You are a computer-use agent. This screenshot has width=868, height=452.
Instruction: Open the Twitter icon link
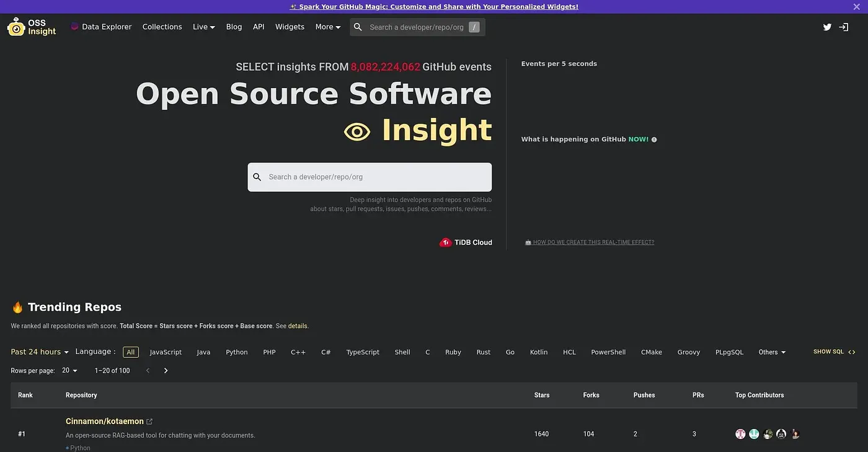(827, 27)
